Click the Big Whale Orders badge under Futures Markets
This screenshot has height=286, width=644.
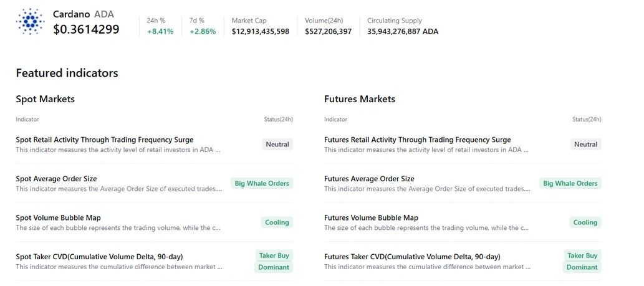570,183
